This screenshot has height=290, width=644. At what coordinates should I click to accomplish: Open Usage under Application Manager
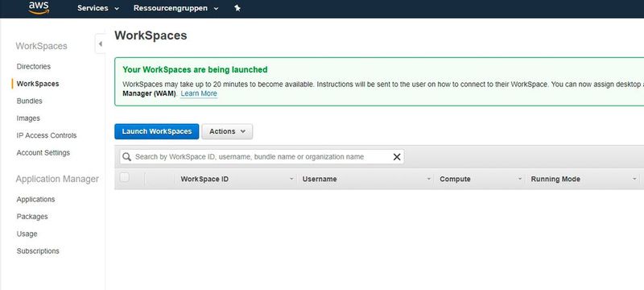pyautogui.click(x=27, y=234)
